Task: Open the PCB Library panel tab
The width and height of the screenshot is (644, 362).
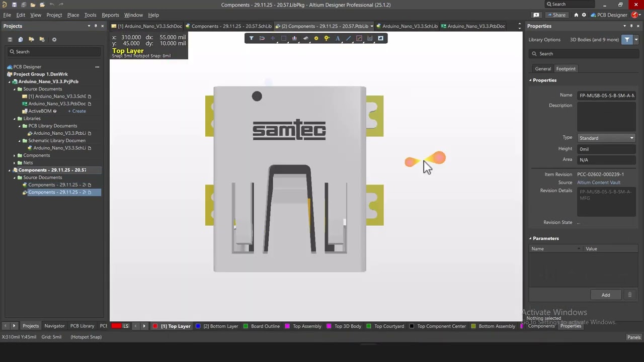Action: click(82, 326)
